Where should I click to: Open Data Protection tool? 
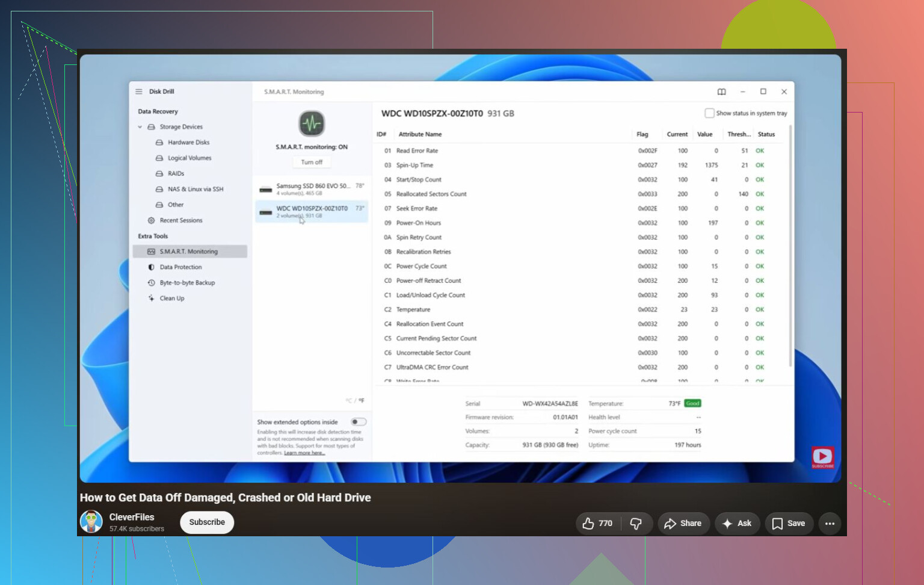point(180,267)
